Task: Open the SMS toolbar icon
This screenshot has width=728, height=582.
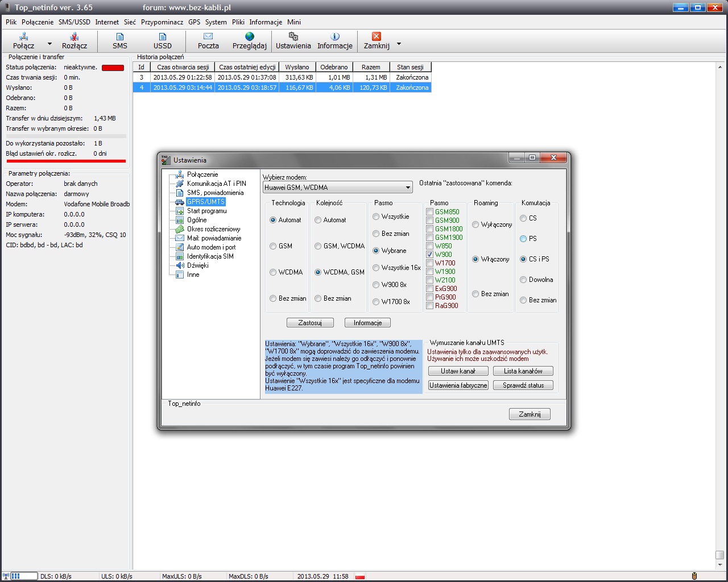Action: coord(120,36)
